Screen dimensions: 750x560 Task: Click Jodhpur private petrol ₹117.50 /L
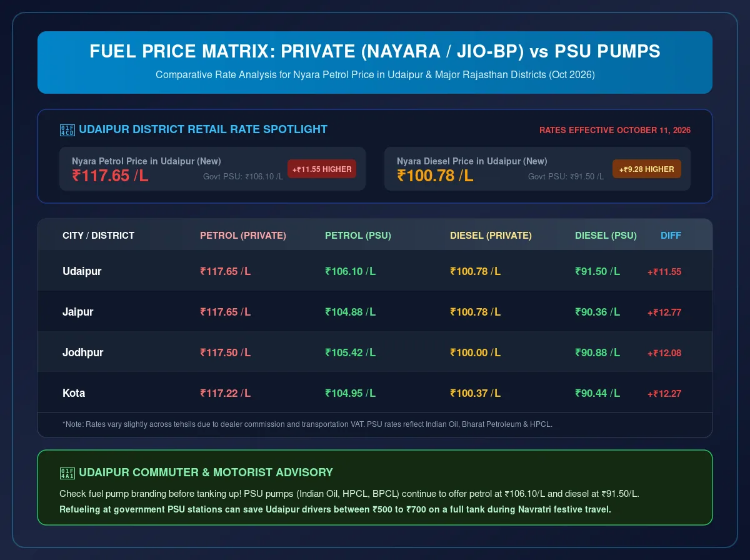coord(225,352)
